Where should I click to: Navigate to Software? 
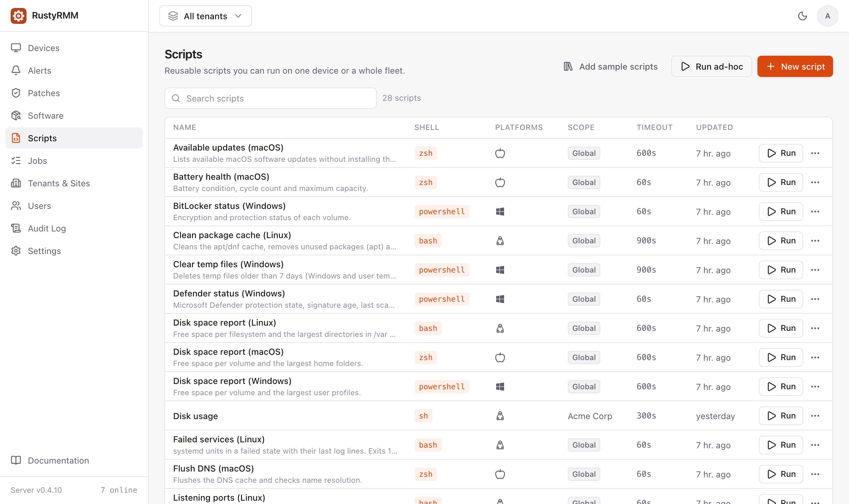click(74, 115)
